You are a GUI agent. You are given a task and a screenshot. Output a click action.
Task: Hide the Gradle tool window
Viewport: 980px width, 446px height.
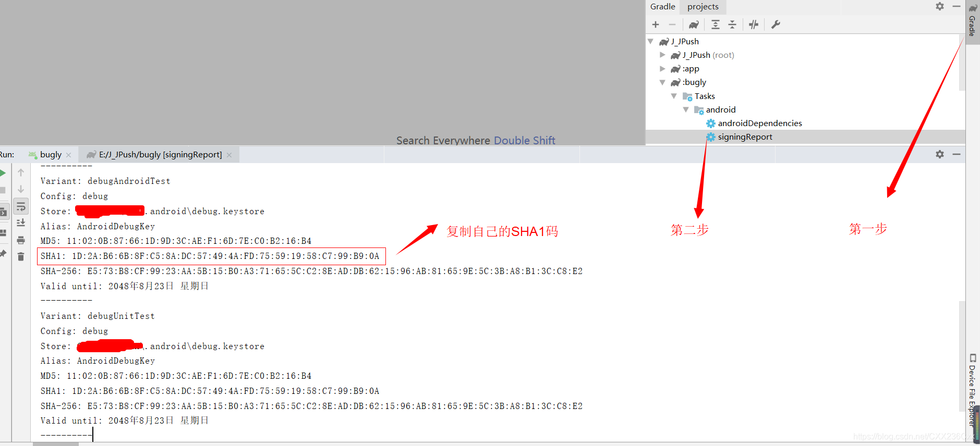pos(957,6)
